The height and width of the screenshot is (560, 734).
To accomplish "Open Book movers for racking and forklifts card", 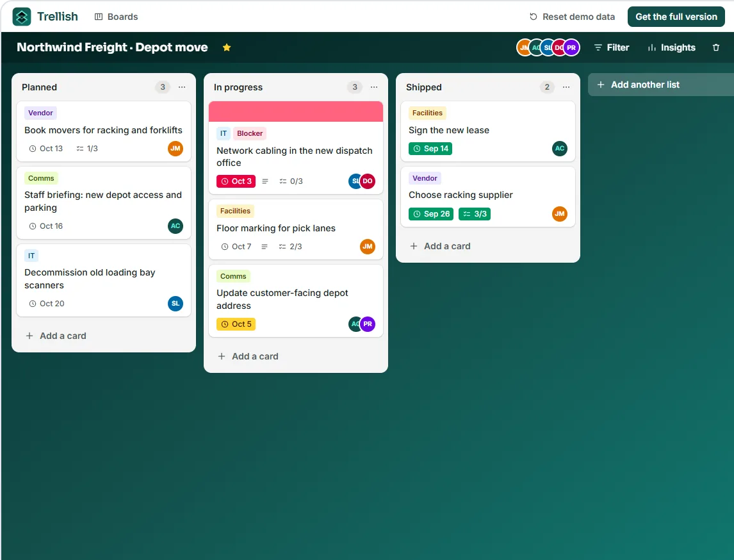I will click(x=104, y=130).
